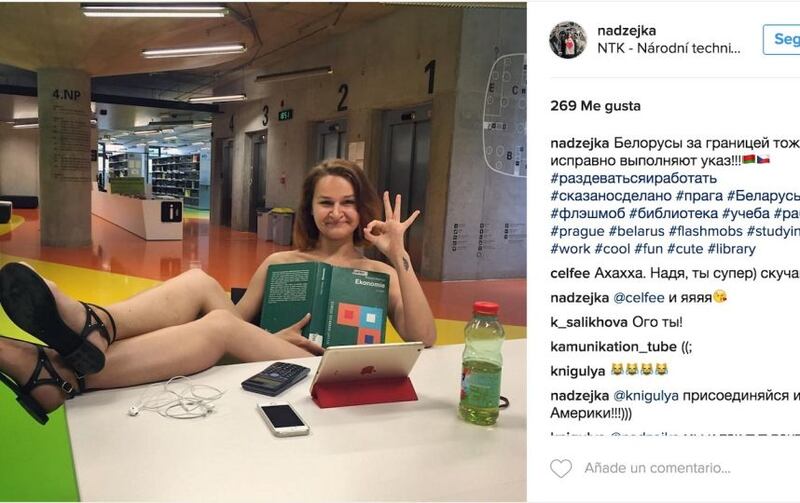Open hashtag #сказаносделано
Viewport: 800px width, 503px height.
611,195
